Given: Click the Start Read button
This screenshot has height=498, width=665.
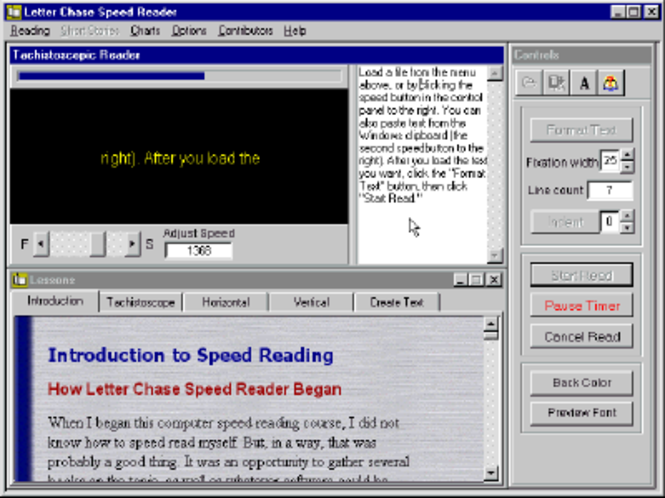Looking at the screenshot, I should pyautogui.click(x=581, y=275).
